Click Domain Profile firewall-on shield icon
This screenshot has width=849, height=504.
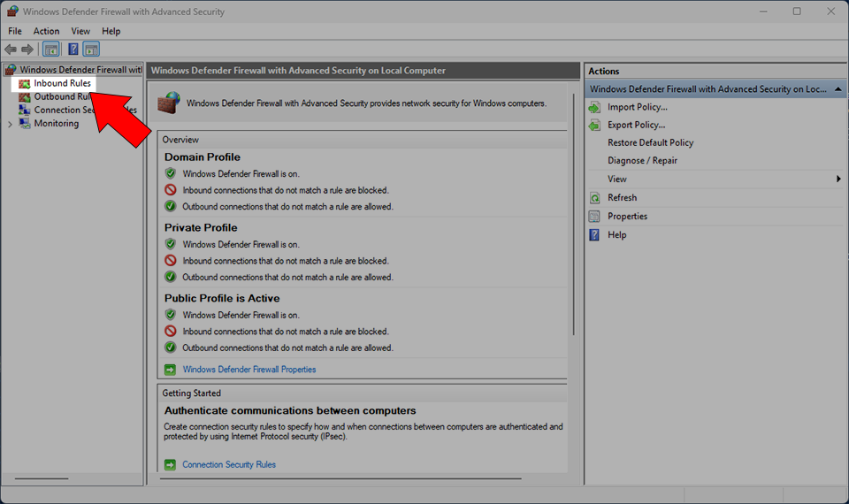tap(171, 173)
